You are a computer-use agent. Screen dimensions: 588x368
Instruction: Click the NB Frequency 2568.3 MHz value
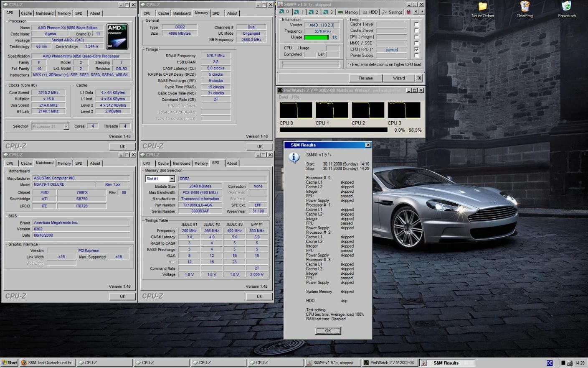point(251,40)
